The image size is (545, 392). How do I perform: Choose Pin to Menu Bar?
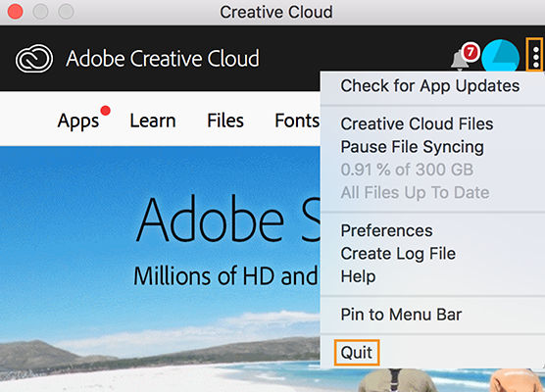(x=401, y=315)
